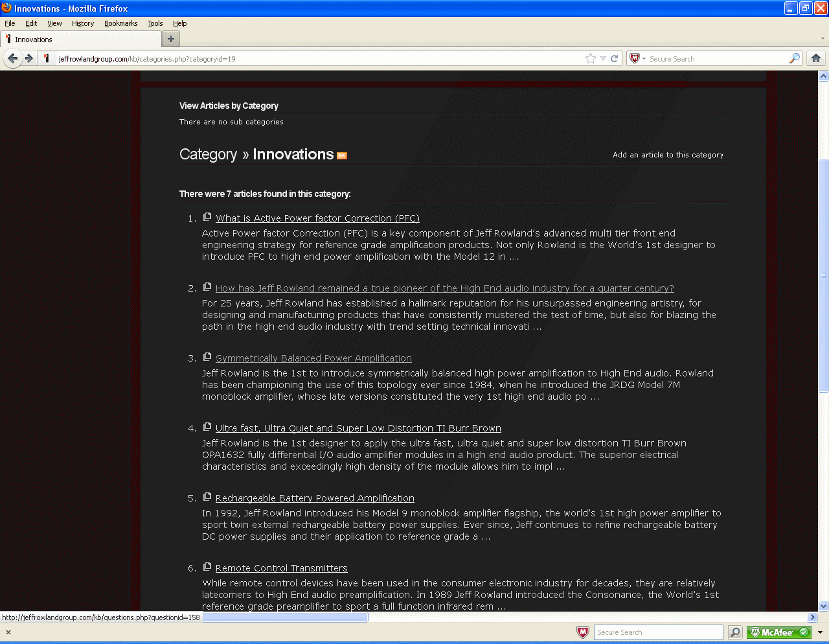Click the Innovations heading in the breadcrumb

(293, 154)
